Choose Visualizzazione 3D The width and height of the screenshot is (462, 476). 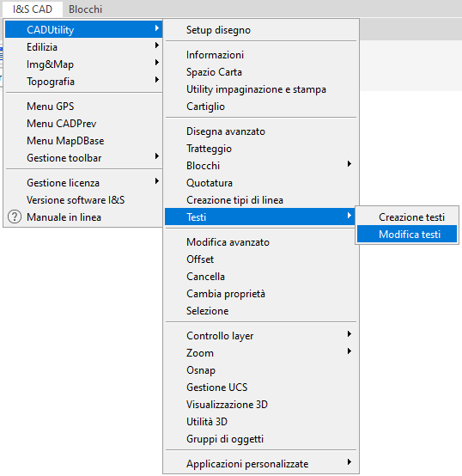[261, 405]
